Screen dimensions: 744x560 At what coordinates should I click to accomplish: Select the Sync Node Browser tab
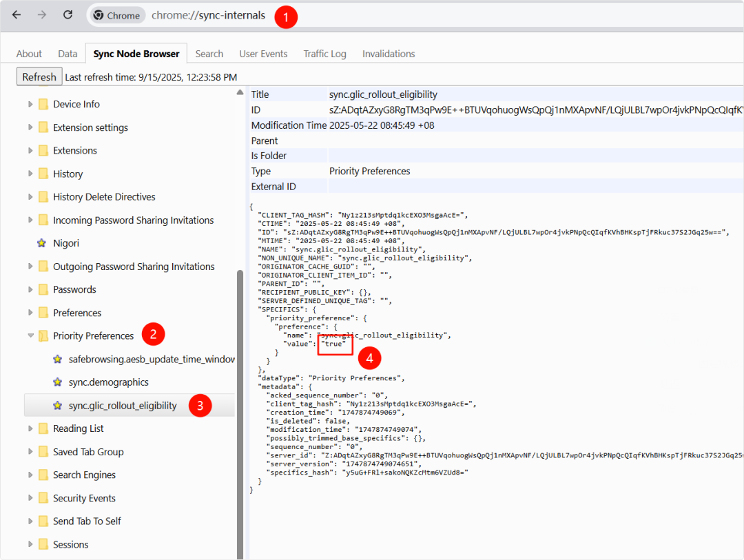tap(136, 54)
